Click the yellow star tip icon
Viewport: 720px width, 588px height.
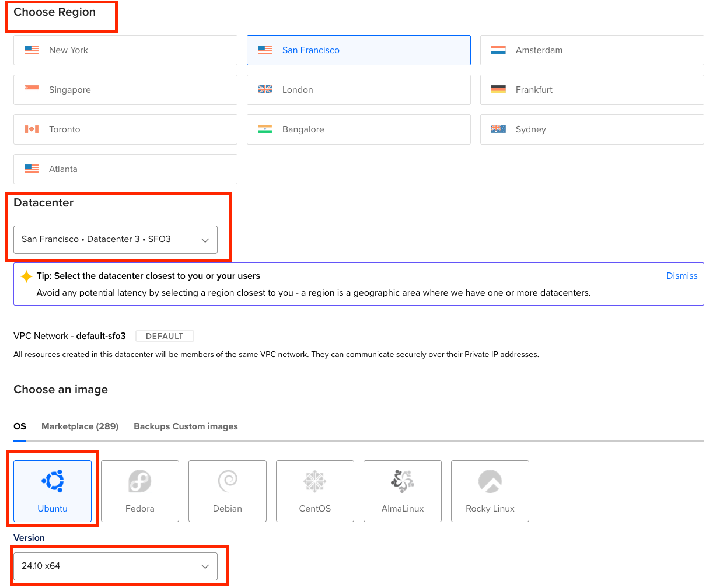point(26,276)
